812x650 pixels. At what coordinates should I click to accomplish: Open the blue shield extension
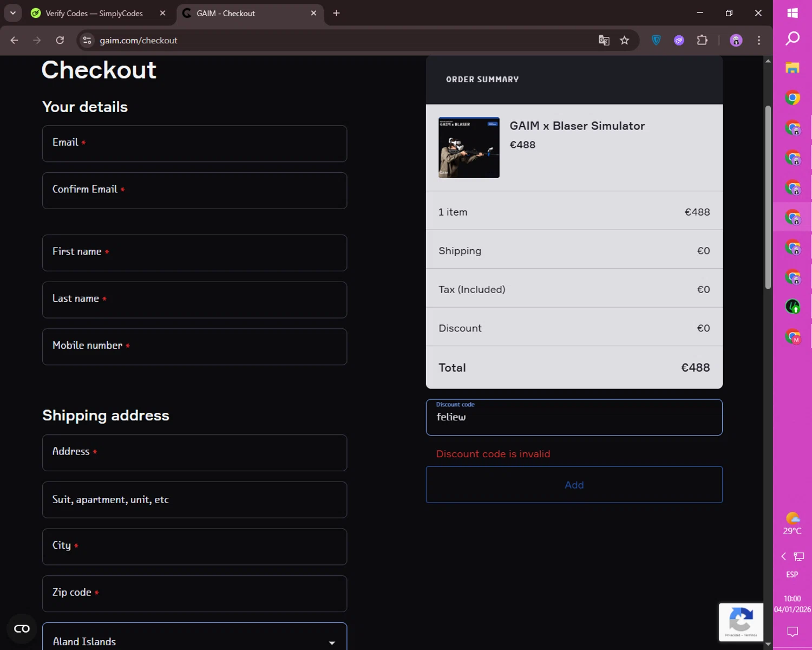point(656,40)
